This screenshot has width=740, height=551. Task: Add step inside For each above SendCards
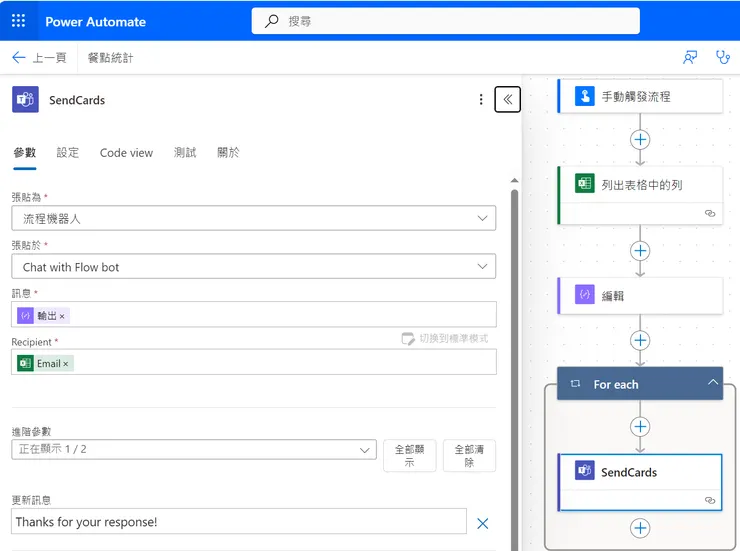click(x=640, y=427)
